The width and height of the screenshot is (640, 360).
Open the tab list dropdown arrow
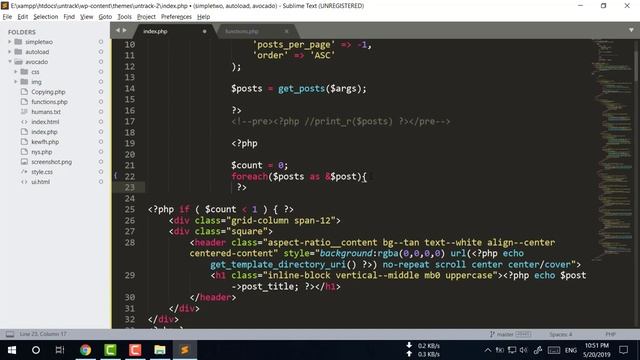631,30
